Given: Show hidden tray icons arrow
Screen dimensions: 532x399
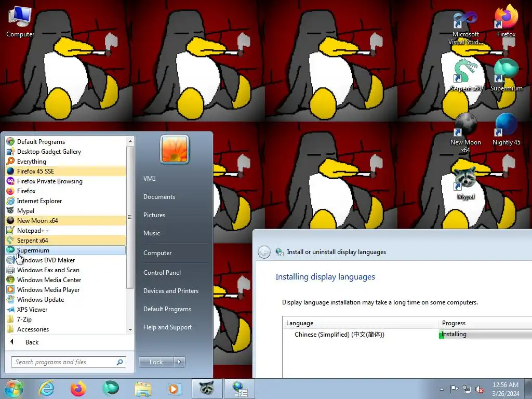Looking at the screenshot, I should point(442,389).
